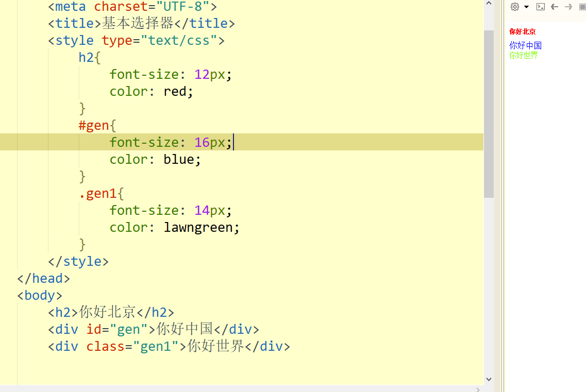This screenshot has height=392, width=586.
Task: Click the closing </style> tag
Action: tap(78, 262)
